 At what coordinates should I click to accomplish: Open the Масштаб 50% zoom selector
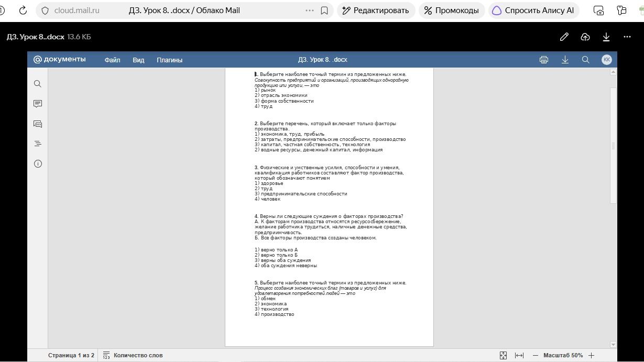pyautogui.click(x=563, y=355)
